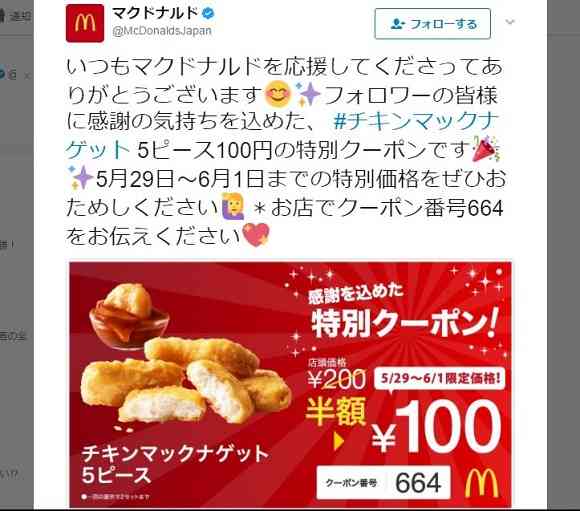Image resolution: width=580 pixels, height=511 pixels.
Task: Click the ¥100 price on the coupon
Action: coord(436,427)
